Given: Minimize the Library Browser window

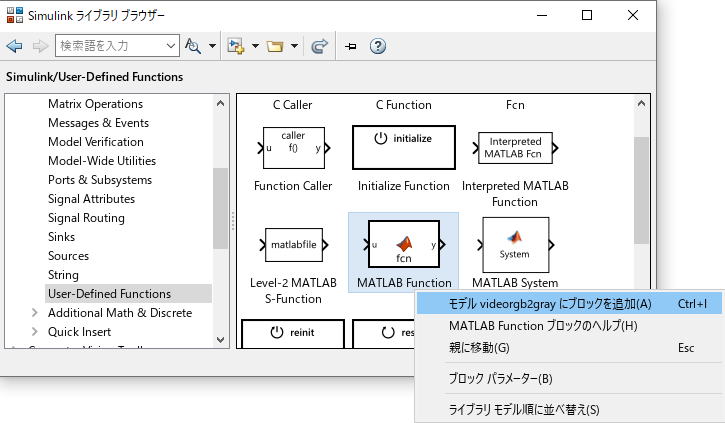Looking at the screenshot, I should pyautogui.click(x=542, y=15).
